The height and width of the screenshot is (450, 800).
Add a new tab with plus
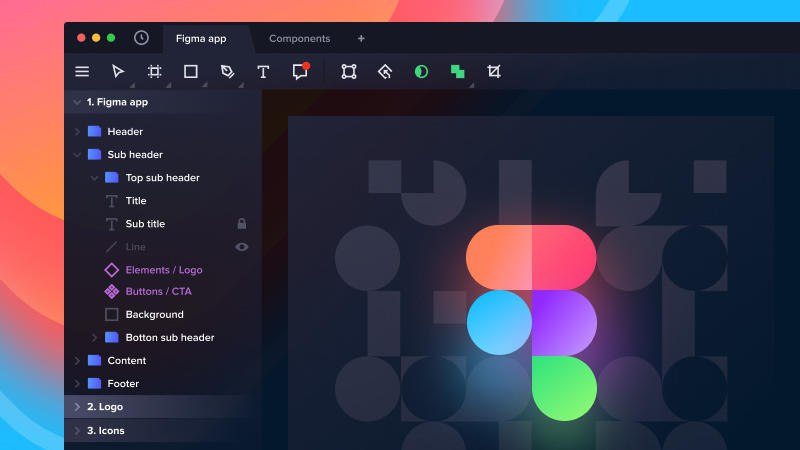coord(361,38)
